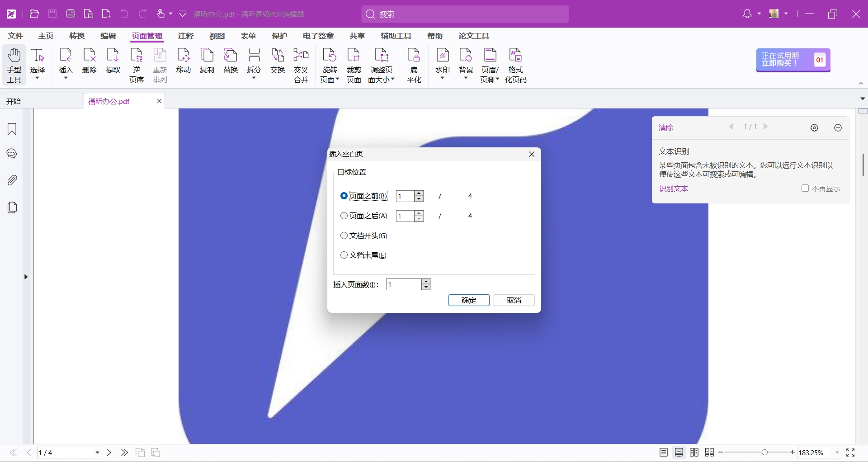Collapse the text recognition panel (minus icon)
The image size is (868, 462).
(x=838, y=128)
